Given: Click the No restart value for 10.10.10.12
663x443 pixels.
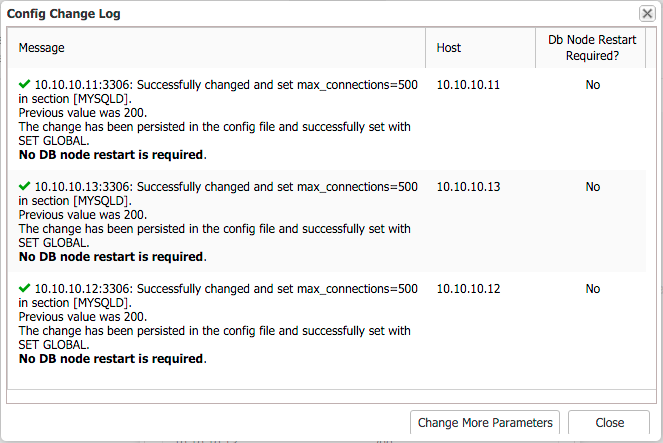Looking at the screenshot, I should tap(592, 288).
